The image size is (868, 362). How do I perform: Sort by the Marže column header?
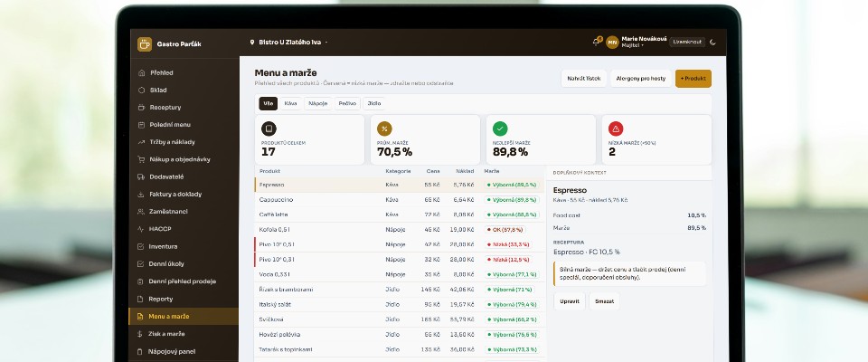tap(492, 171)
